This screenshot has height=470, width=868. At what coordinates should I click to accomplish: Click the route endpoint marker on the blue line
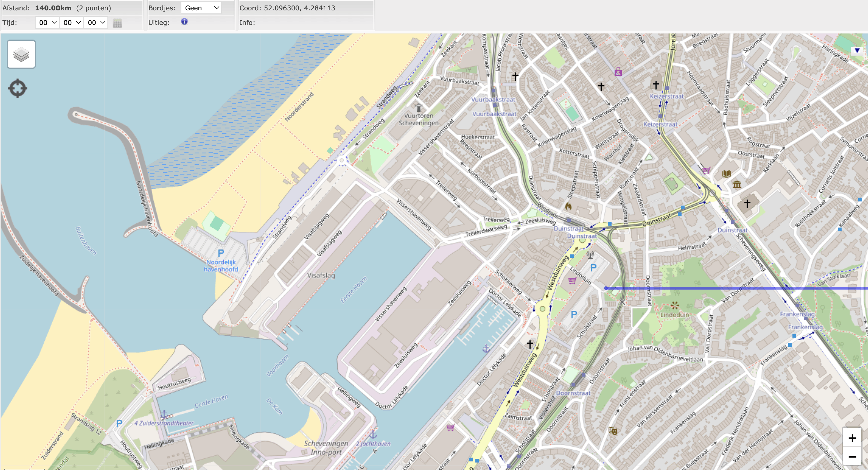[606, 288]
